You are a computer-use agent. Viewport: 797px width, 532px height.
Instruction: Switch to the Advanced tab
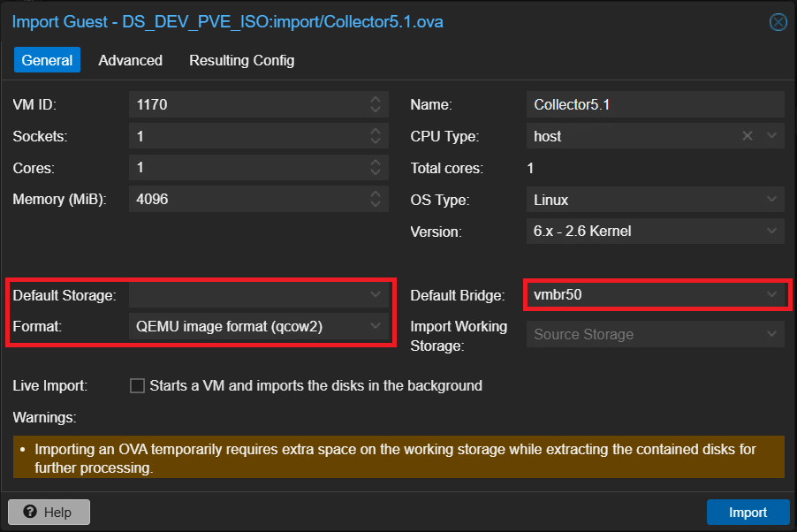point(130,60)
